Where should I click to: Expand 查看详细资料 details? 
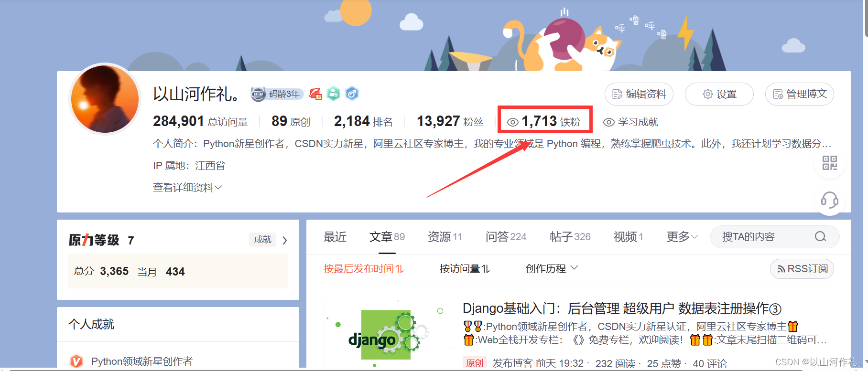tap(187, 188)
